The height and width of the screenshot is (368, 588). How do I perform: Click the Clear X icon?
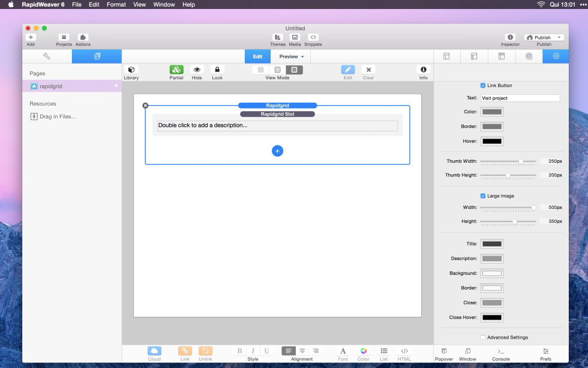[368, 70]
